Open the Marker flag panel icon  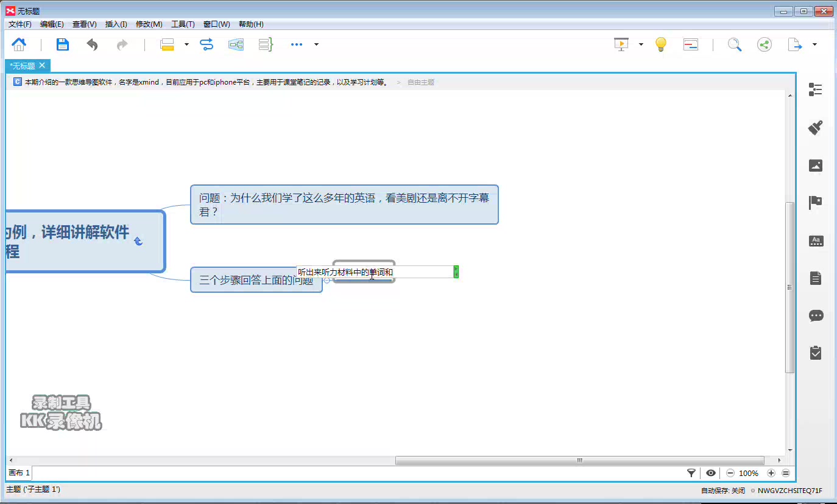815,203
